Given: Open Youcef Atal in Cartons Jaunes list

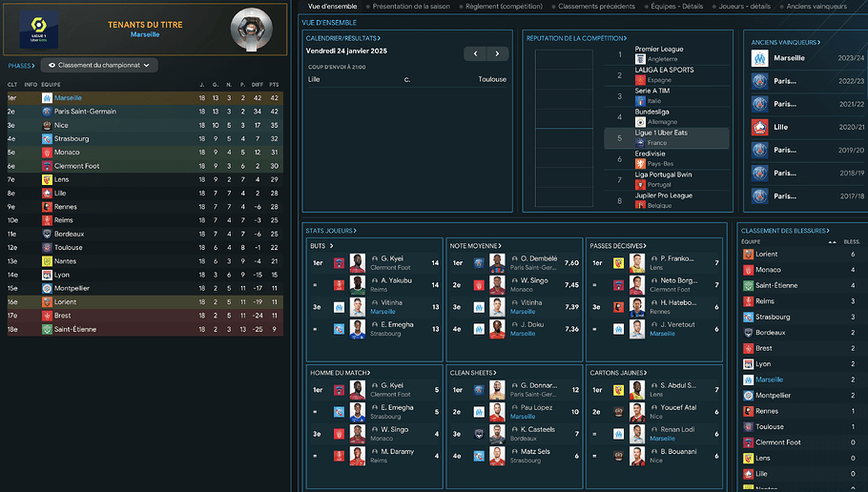Looking at the screenshot, I should click(678, 407).
